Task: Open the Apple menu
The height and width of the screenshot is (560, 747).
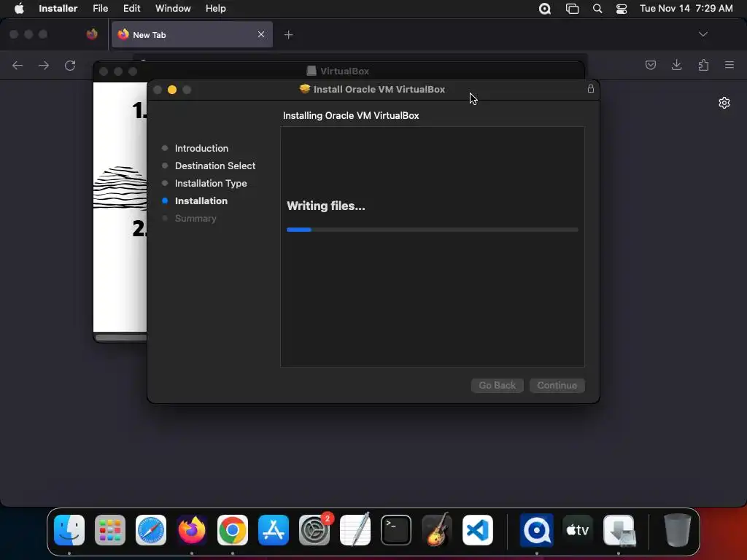Action: point(19,8)
